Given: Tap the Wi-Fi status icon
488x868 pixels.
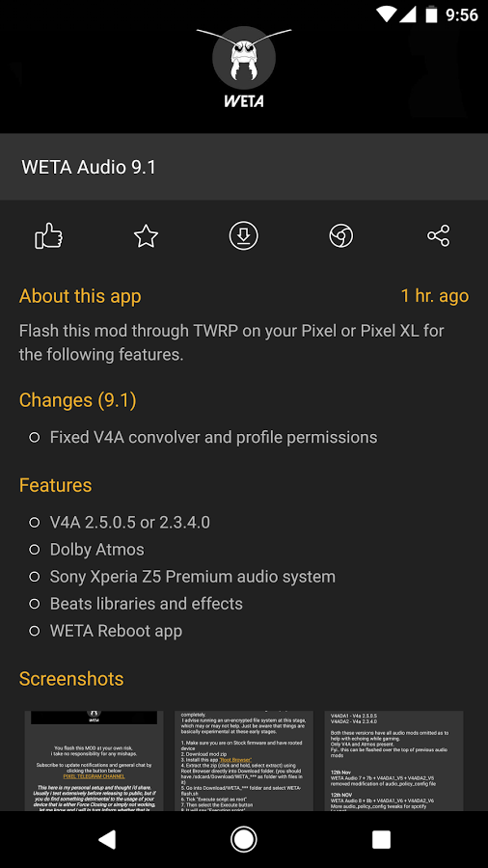Looking at the screenshot, I should (x=386, y=14).
